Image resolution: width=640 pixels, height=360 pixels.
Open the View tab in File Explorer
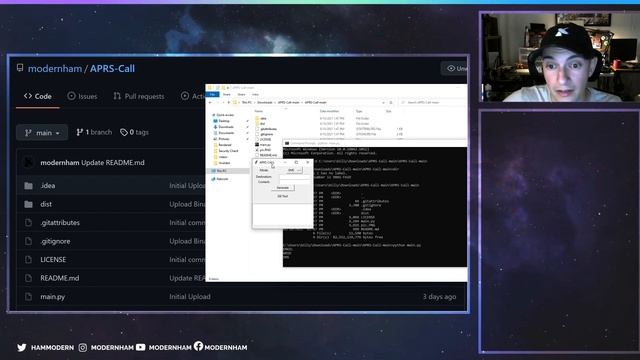(255, 94)
